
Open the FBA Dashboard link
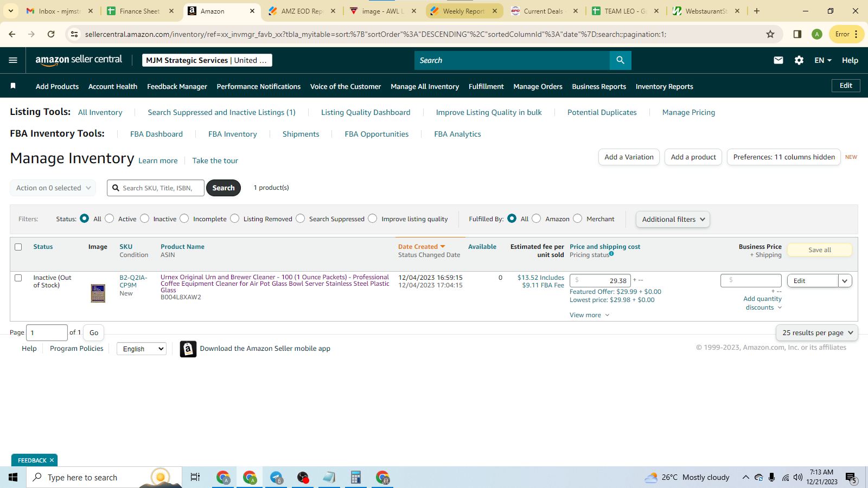coord(156,134)
